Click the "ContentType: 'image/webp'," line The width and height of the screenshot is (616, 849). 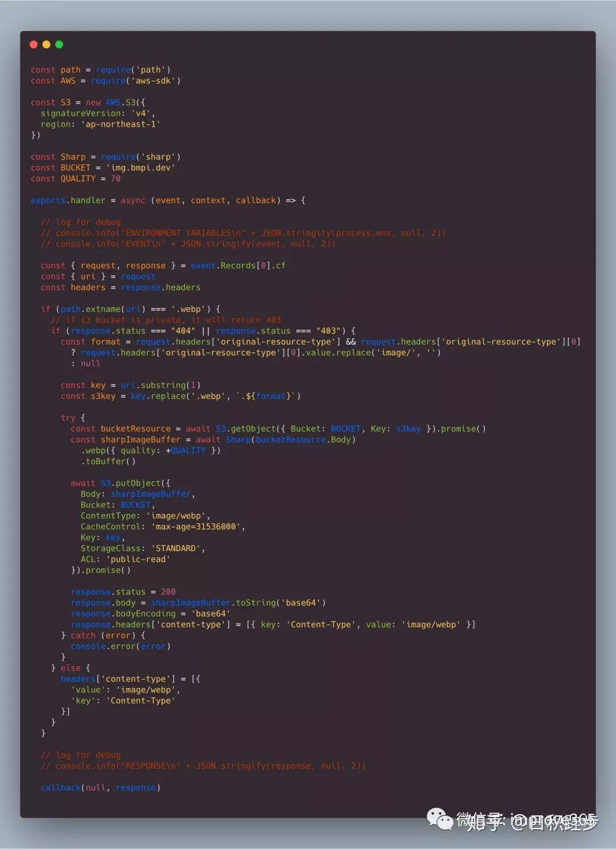click(145, 516)
